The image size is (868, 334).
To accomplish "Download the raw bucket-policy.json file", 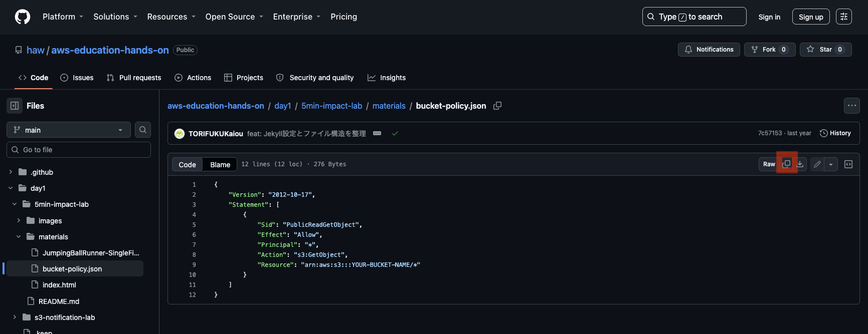I will click(x=800, y=164).
